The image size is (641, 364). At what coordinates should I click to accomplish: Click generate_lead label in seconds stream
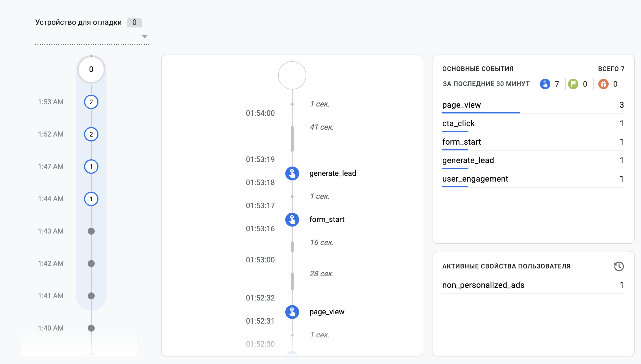click(x=333, y=173)
